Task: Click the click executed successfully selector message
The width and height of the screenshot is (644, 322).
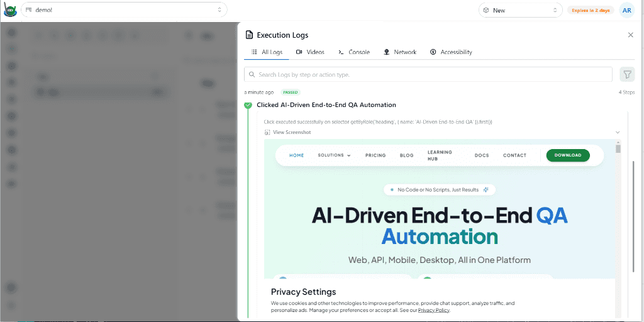Action: click(378, 122)
